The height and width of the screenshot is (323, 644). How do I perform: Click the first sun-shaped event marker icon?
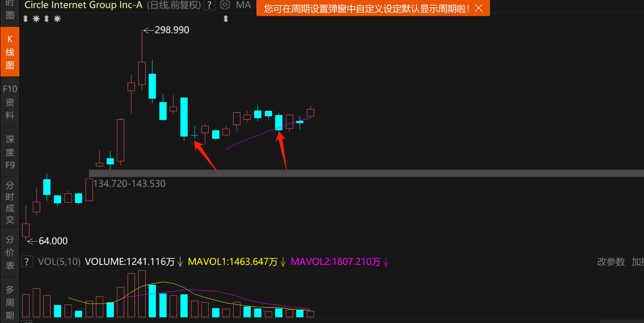[36, 19]
